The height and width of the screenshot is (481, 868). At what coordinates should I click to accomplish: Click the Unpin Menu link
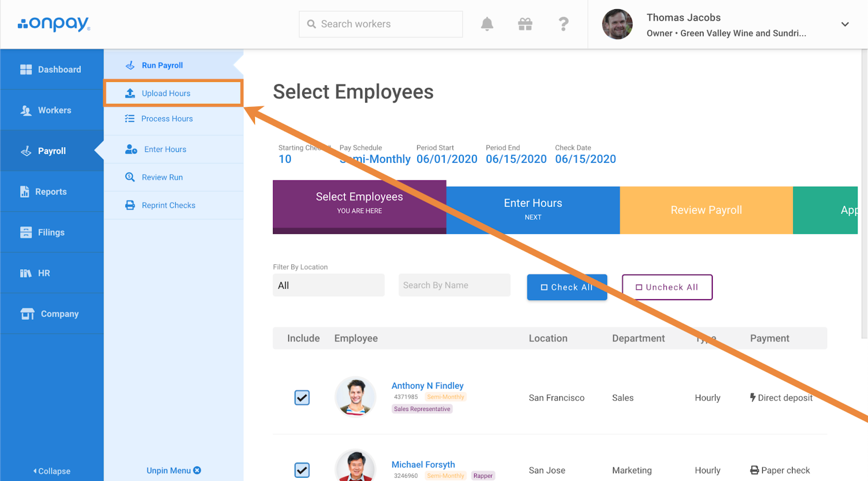[174, 470]
